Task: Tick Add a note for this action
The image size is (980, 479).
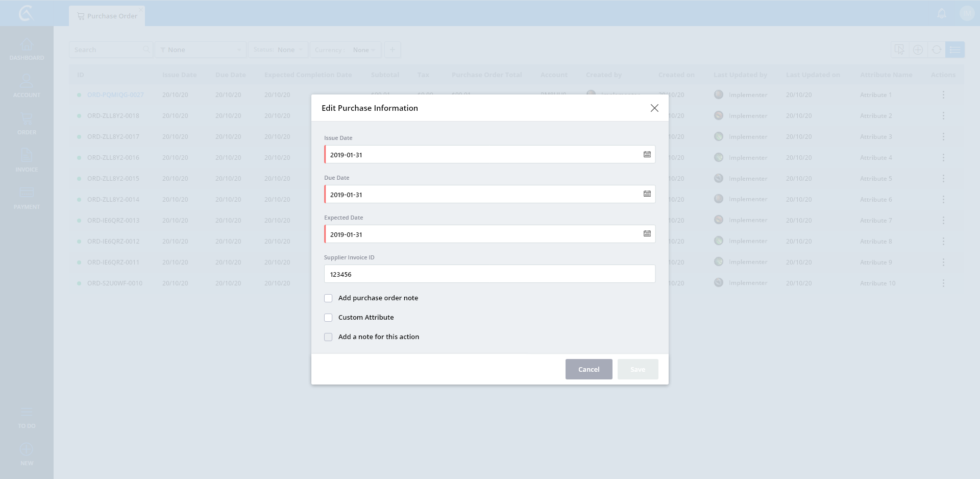Action: [328, 337]
